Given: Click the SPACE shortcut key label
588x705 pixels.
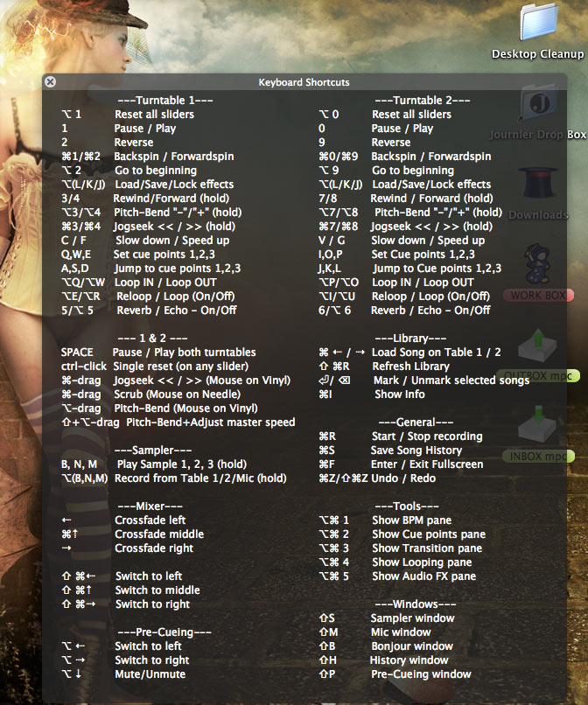Looking at the screenshot, I should (x=77, y=352).
